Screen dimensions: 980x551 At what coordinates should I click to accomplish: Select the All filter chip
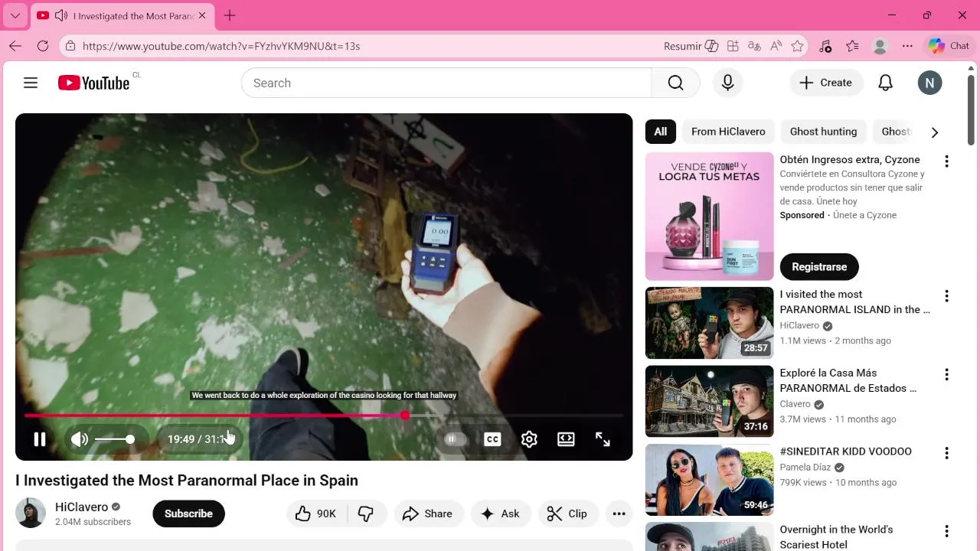pos(660,132)
